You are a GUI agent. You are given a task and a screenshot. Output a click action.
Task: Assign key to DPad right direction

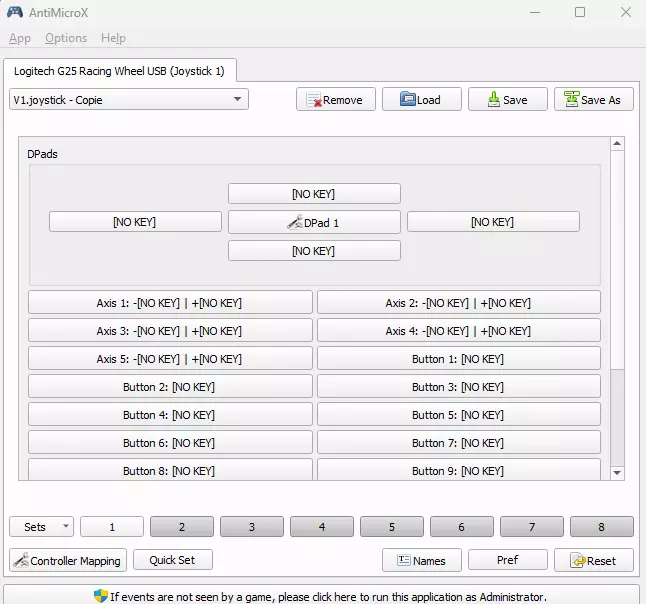click(x=493, y=222)
